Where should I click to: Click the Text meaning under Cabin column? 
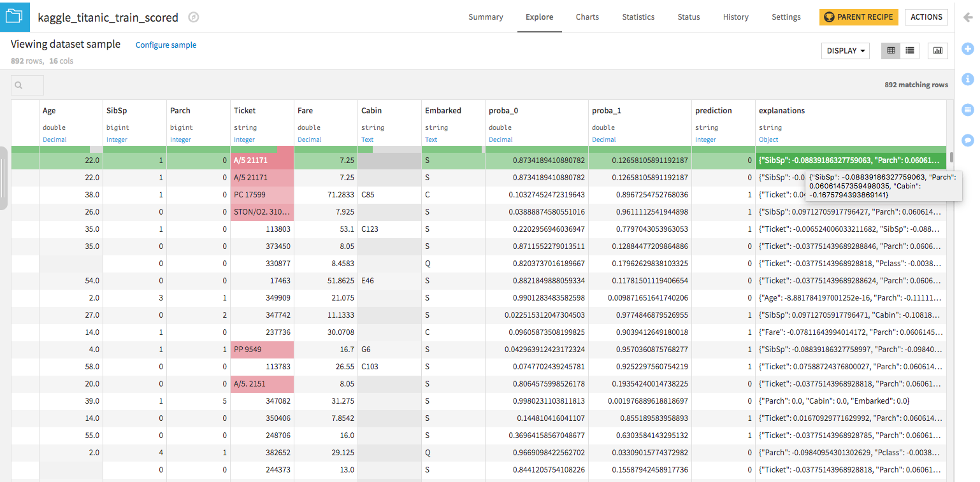pos(368,139)
